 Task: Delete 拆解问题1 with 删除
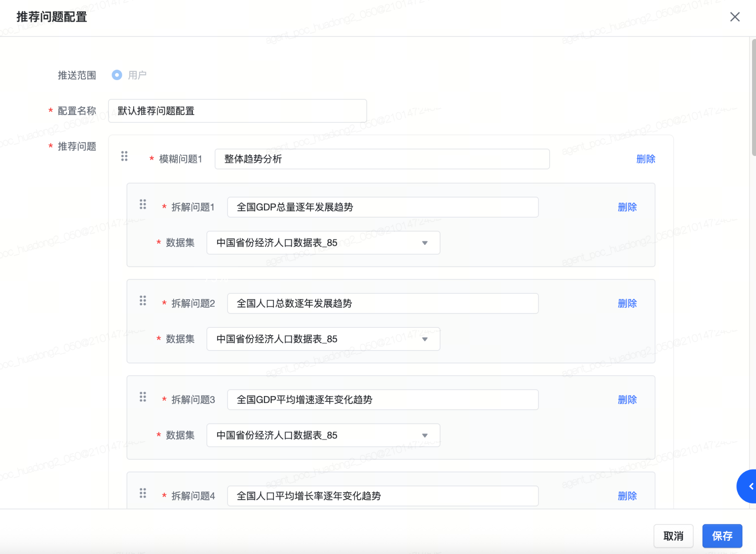[627, 207]
